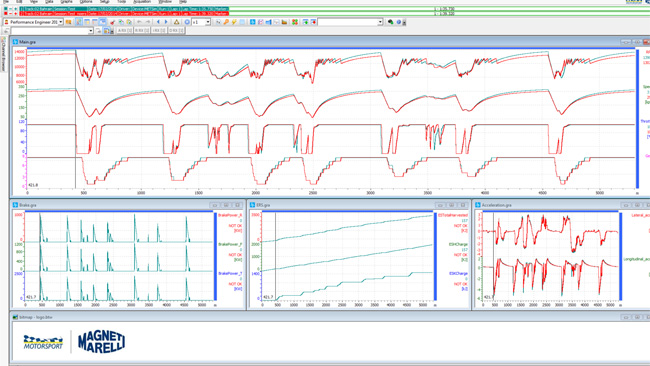Click the yellow warning triangle icon
This screenshot has height=366, width=650.
click(x=177, y=22)
